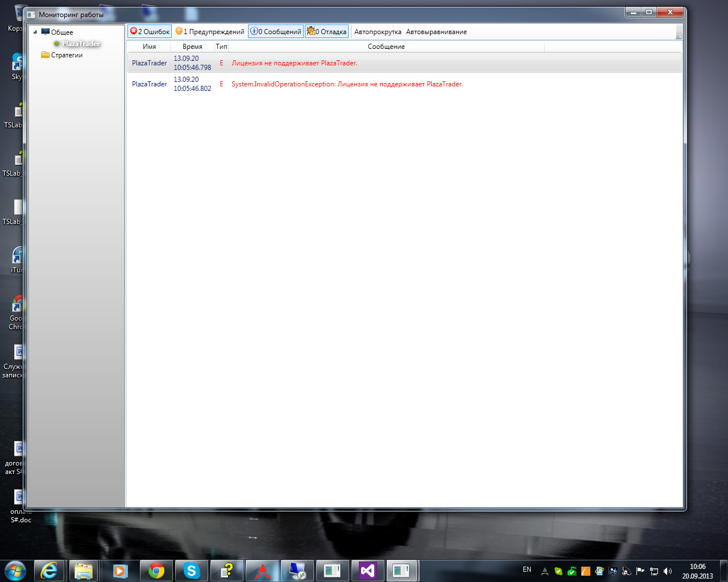The height and width of the screenshot is (582, 728).
Task: Open the taskbar clock showing 10:06
Action: (x=697, y=571)
